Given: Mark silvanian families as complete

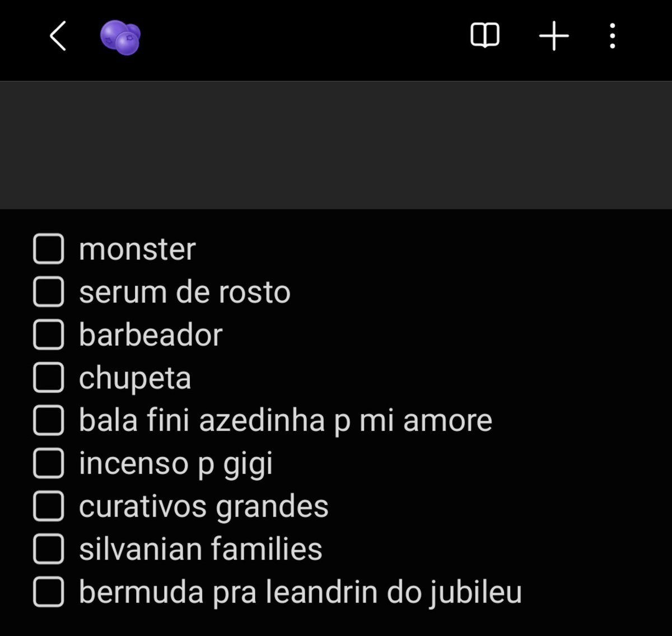Looking at the screenshot, I should tap(48, 549).
